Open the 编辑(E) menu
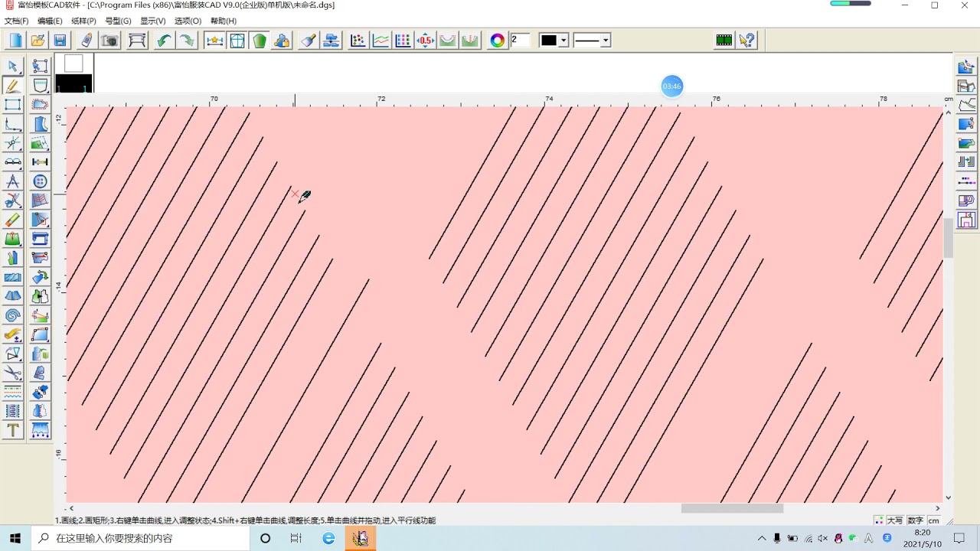 (x=50, y=21)
